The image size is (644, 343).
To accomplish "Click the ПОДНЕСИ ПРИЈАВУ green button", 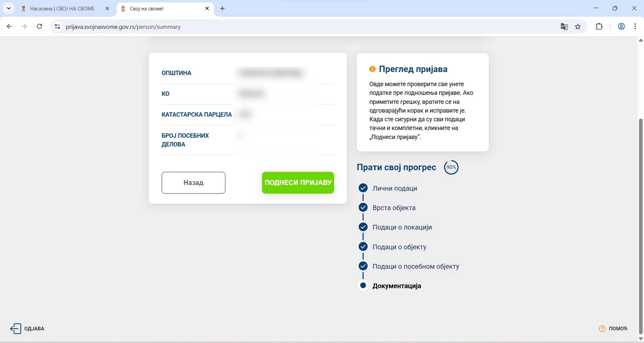I will [298, 183].
